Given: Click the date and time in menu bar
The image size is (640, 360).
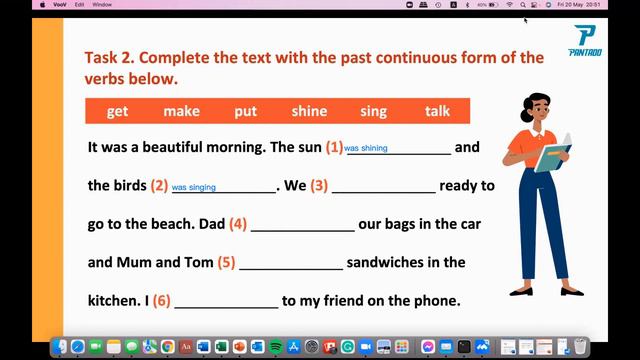Looking at the screenshot, I should click(579, 5).
